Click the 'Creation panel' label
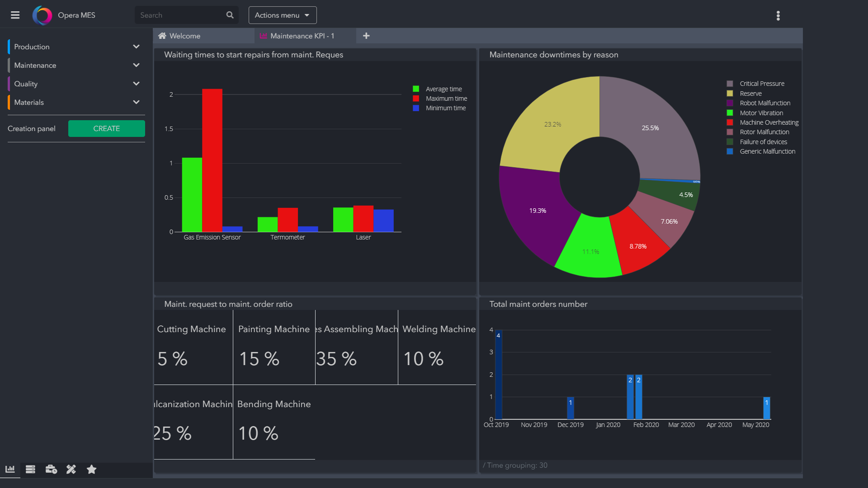 coord(32,129)
